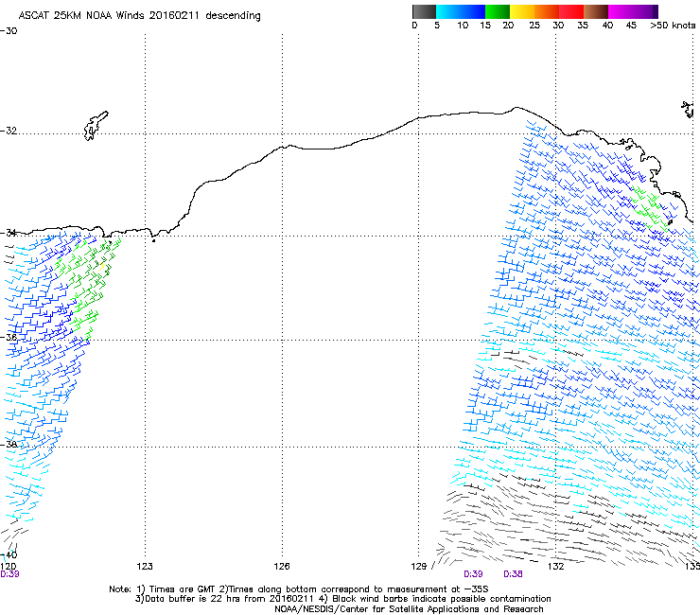Screen dimensions: 700x615
Task: Click the "123" longitude axis label
Action: [145, 567]
